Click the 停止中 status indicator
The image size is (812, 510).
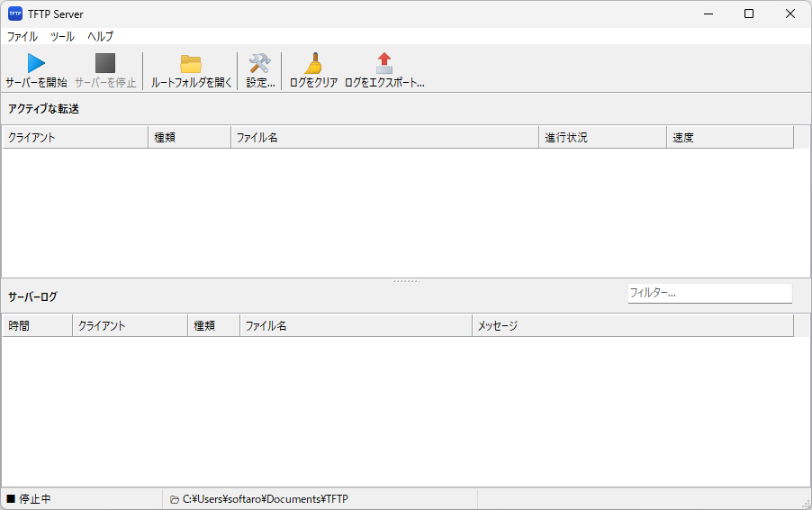[x=34, y=499]
